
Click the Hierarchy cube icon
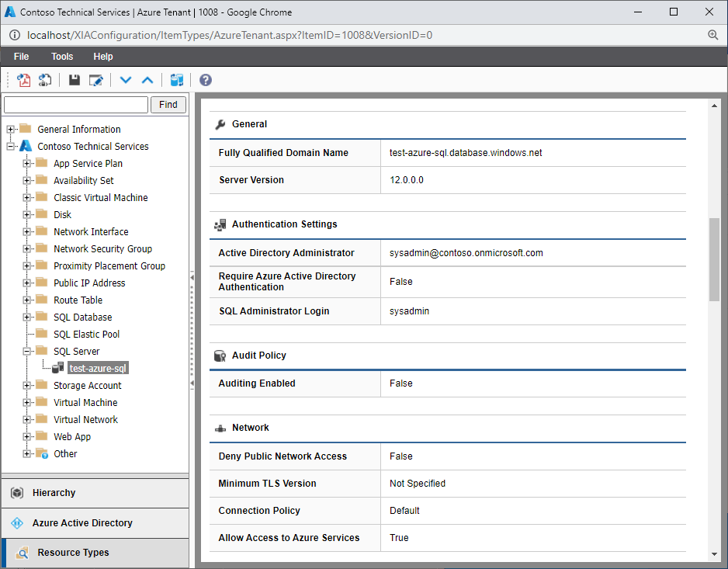click(17, 493)
